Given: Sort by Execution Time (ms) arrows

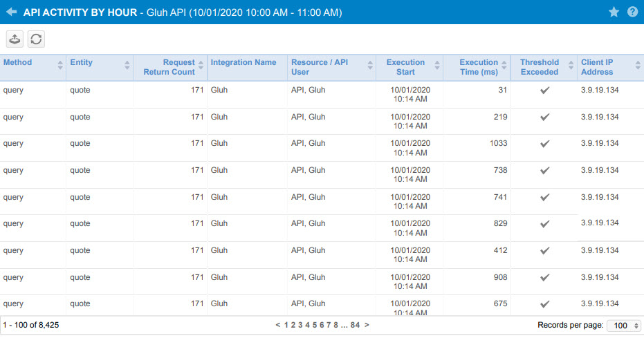Looking at the screenshot, I should tap(504, 65).
